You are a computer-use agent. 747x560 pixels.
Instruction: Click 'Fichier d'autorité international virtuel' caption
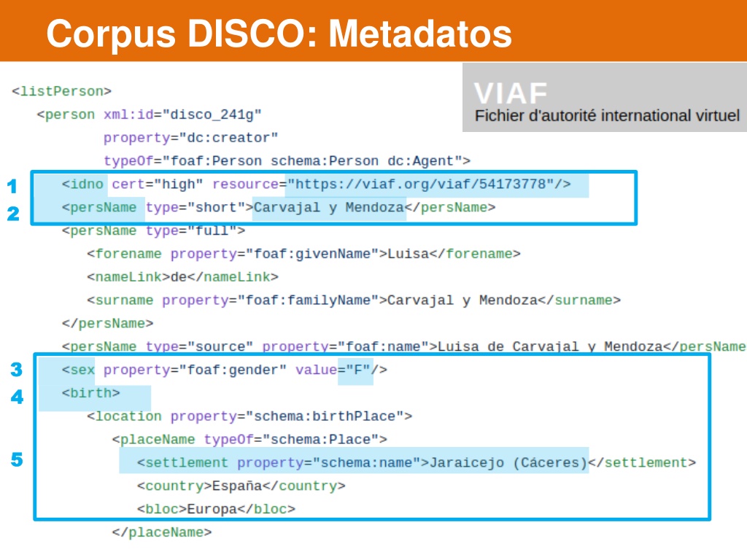pos(607,116)
